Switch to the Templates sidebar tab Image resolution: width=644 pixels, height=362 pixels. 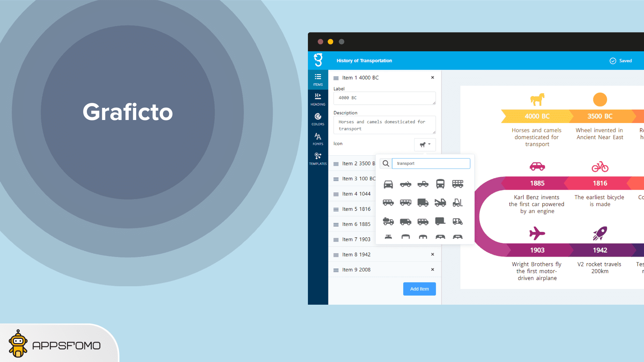coord(318,159)
